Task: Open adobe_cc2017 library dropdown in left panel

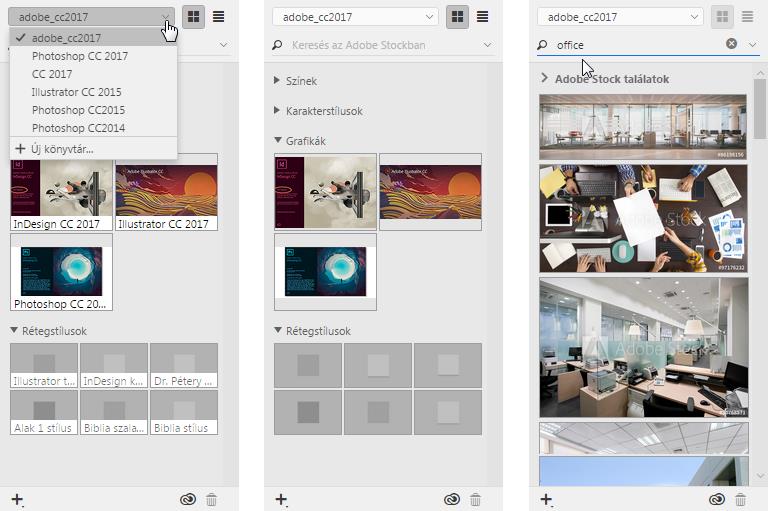Action: pos(92,17)
